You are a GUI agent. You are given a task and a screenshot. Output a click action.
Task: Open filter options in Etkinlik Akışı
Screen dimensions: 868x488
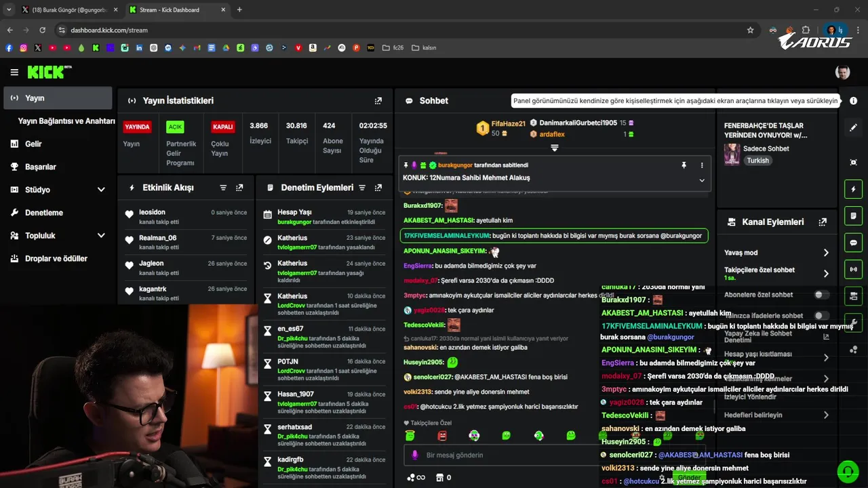[223, 188]
